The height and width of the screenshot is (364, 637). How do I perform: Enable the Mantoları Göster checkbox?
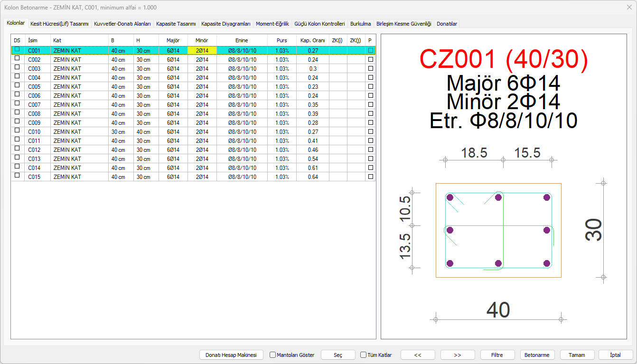[273, 355]
